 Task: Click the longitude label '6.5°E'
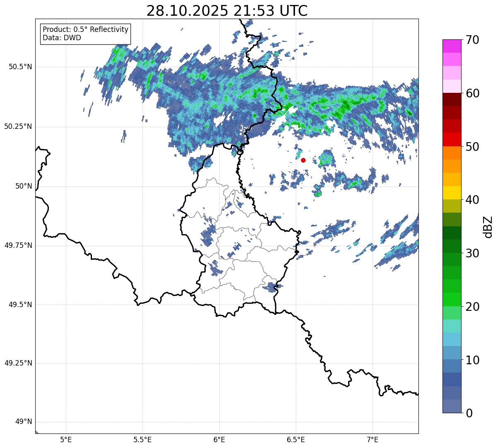296,440
